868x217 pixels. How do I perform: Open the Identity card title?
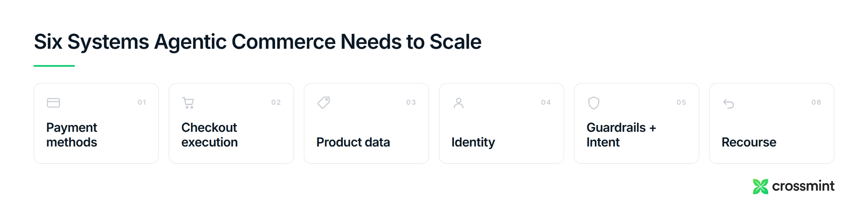pyautogui.click(x=473, y=142)
